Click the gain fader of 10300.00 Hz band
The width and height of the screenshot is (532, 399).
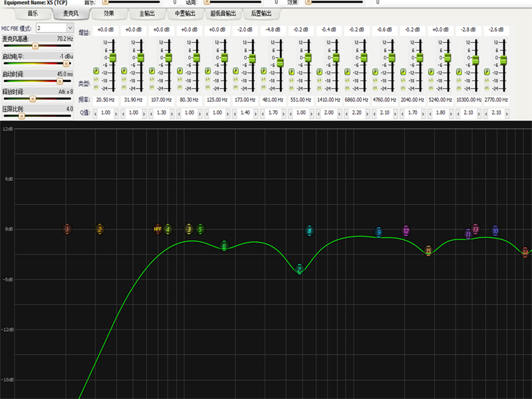click(475, 60)
